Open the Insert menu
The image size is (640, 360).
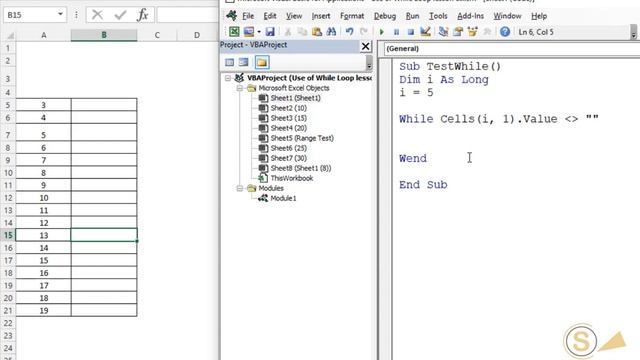pos(321,16)
